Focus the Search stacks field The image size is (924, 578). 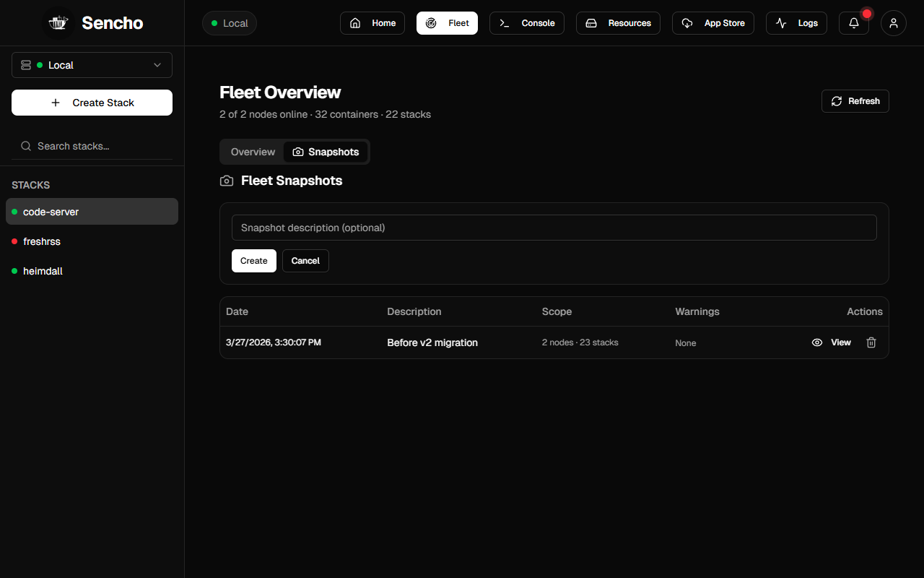pos(92,146)
